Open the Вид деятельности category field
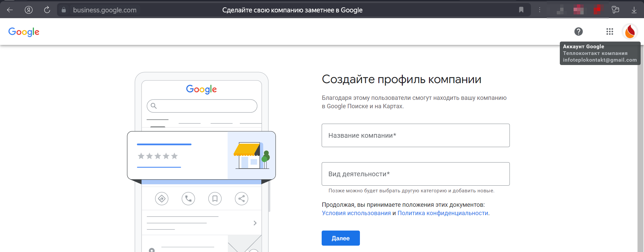 [416, 174]
